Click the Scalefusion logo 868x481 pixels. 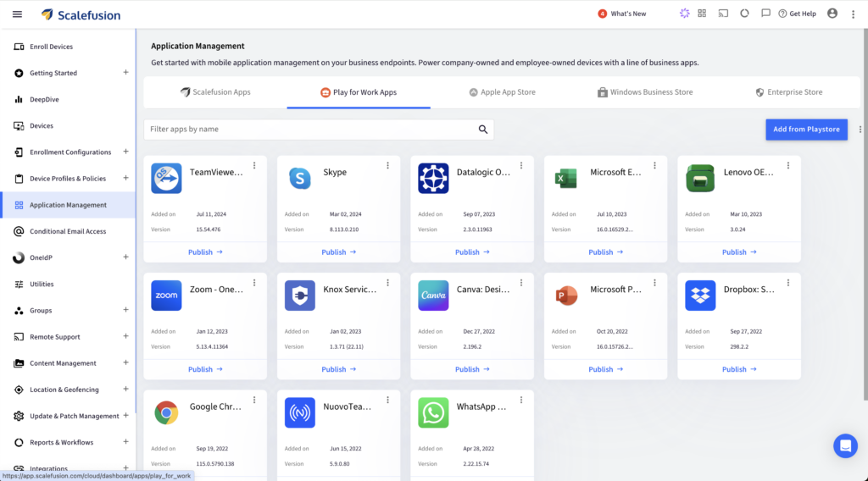click(81, 15)
